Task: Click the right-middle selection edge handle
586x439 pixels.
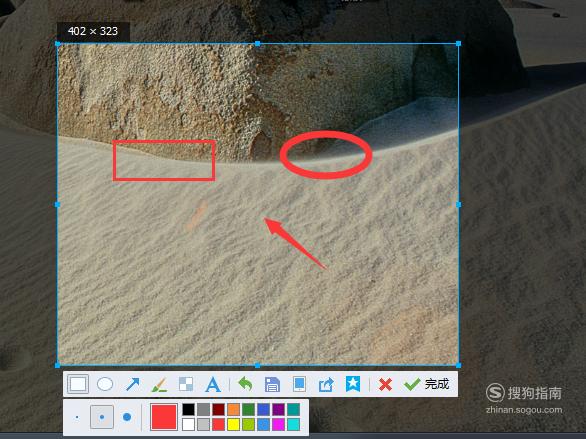Action: click(x=459, y=204)
